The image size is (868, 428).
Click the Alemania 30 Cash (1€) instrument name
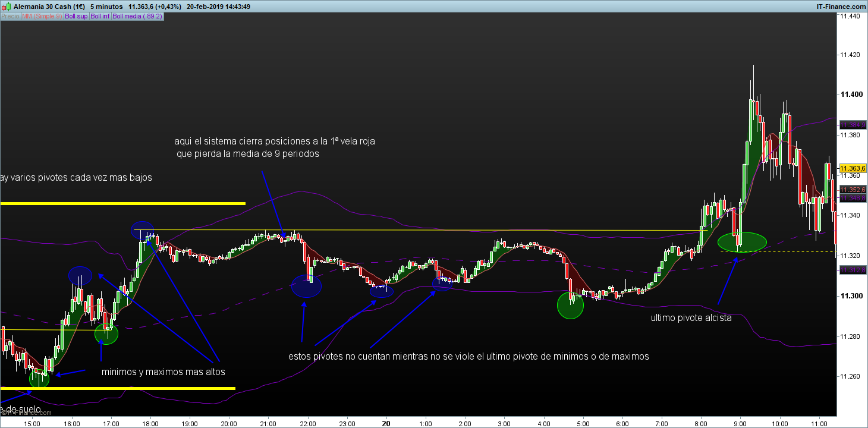point(49,6)
